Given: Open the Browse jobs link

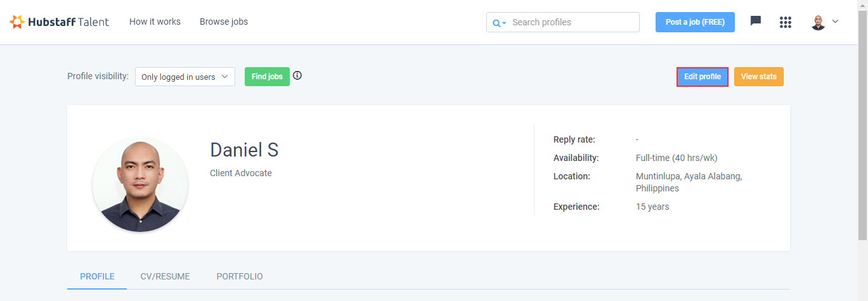Looking at the screenshot, I should click(x=224, y=22).
